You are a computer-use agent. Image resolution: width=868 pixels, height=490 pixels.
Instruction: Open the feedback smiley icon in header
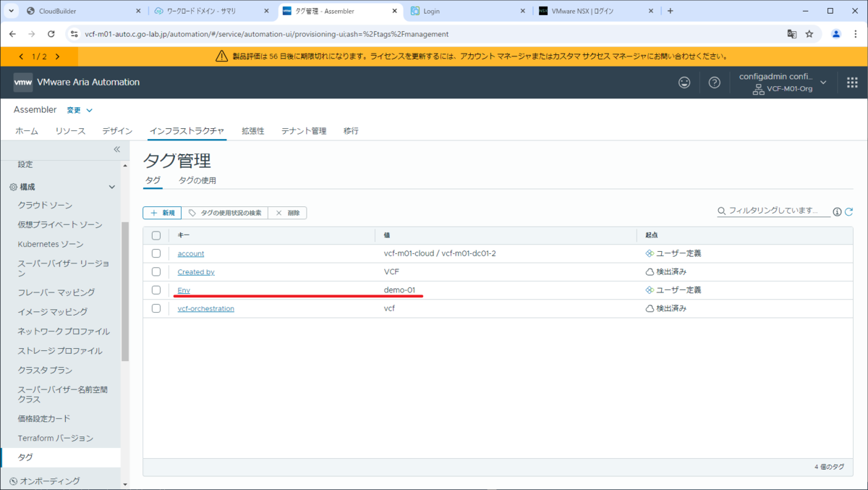point(684,83)
